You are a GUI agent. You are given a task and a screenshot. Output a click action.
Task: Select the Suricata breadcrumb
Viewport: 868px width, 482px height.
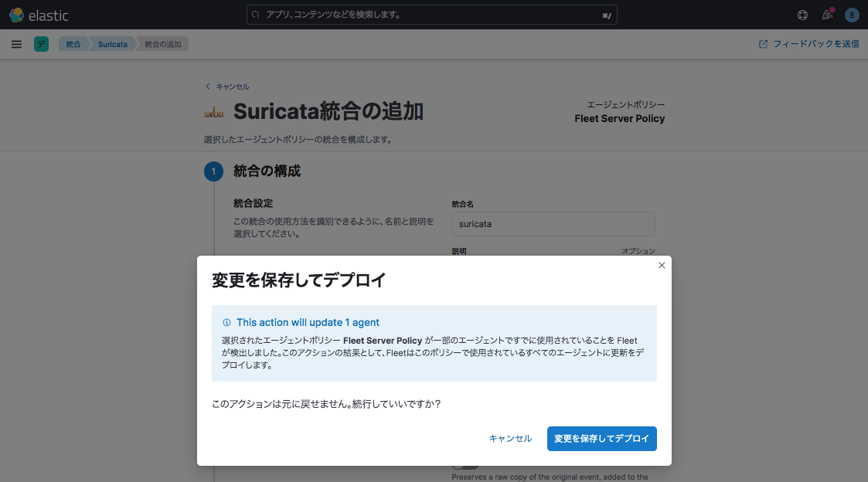click(113, 44)
